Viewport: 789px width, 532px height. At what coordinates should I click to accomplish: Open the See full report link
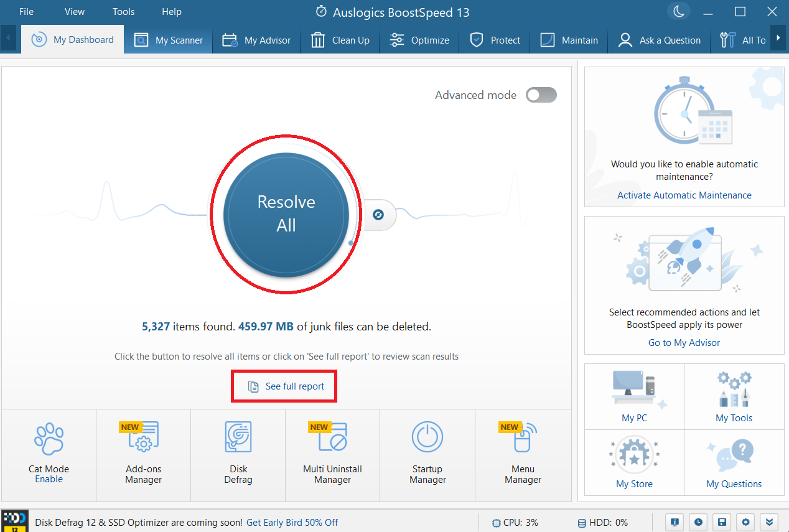pyautogui.click(x=286, y=386)
